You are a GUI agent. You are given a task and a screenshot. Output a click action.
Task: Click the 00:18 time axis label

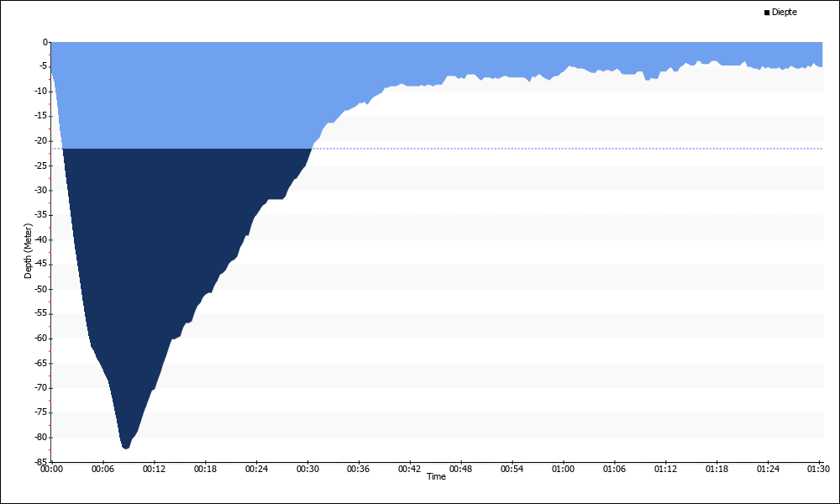(x=205, y=470)
